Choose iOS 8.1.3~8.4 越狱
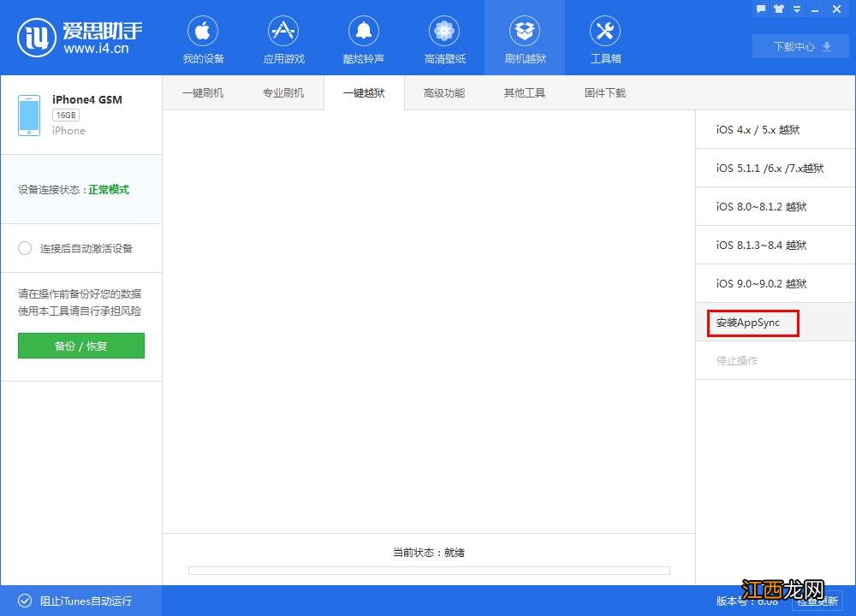 point(776,245)
